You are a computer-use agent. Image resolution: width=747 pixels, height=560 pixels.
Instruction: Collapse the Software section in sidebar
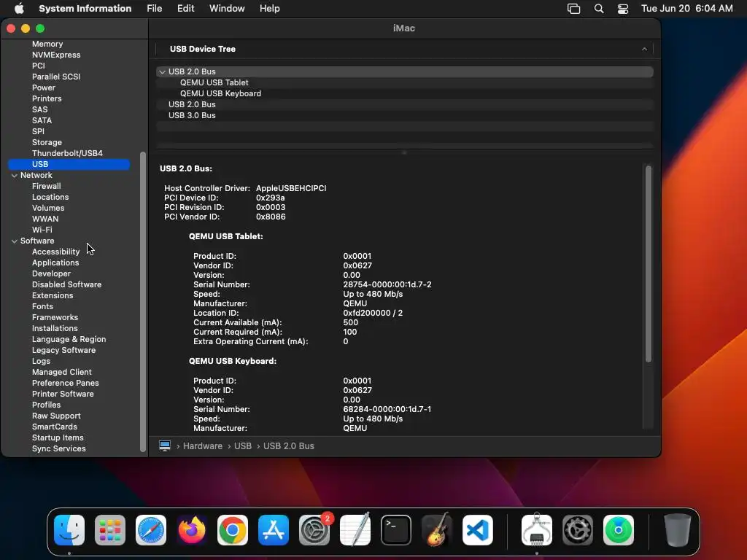(15, 241)
